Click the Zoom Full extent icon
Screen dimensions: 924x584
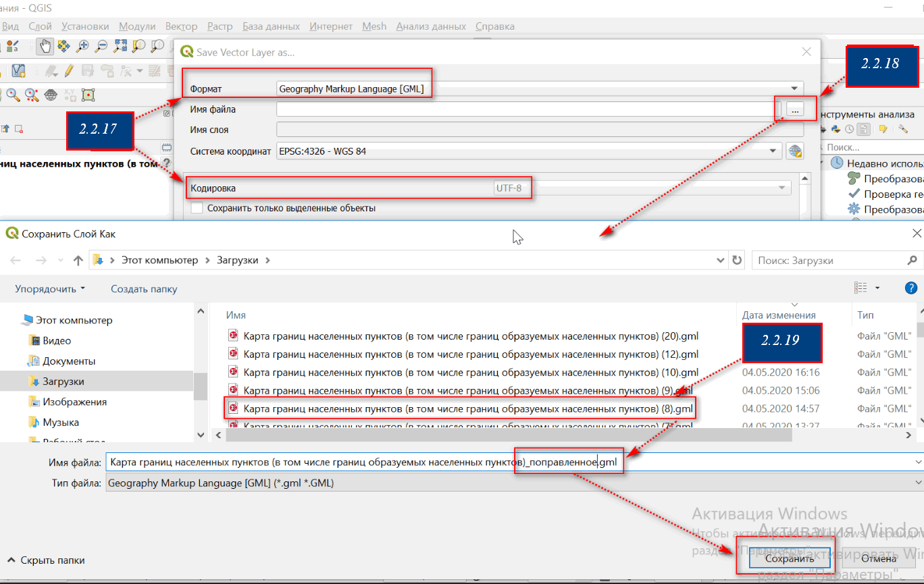(x=120, y=46)
